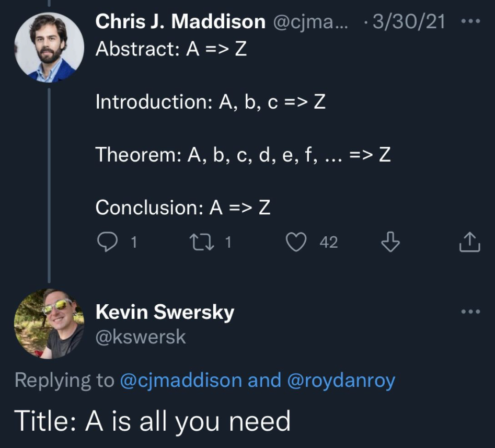The image size is (495, 448).
Task: Open Chris J. Maddison's profile picture
Action: click(x=49, y=47)
